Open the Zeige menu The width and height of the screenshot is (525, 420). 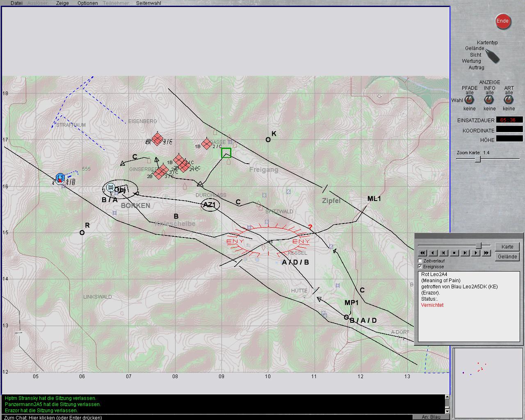pyautogui.click(x=62, y=3)
